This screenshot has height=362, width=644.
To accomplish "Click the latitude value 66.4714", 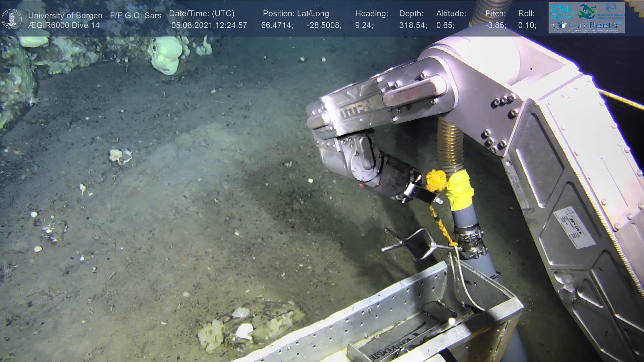I will tap(277, 25).
